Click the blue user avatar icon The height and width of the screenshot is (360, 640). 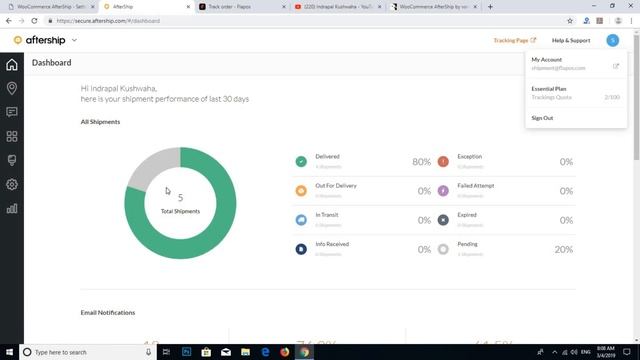pyautogui.click(x=612, y=40)
